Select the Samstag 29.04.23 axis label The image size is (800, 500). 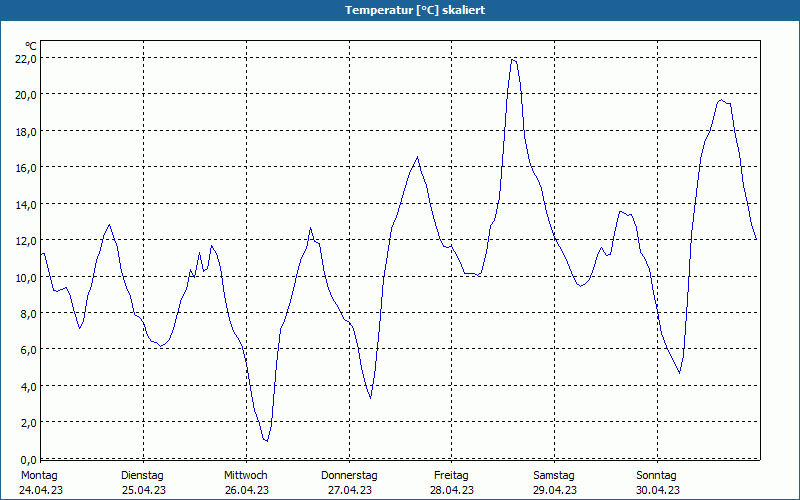point(555,483)
